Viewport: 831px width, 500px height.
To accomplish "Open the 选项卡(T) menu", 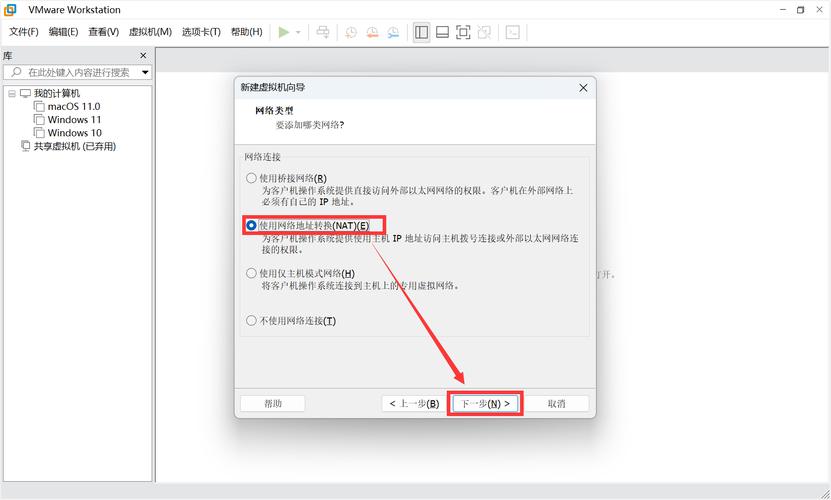I will coord(201,32).
